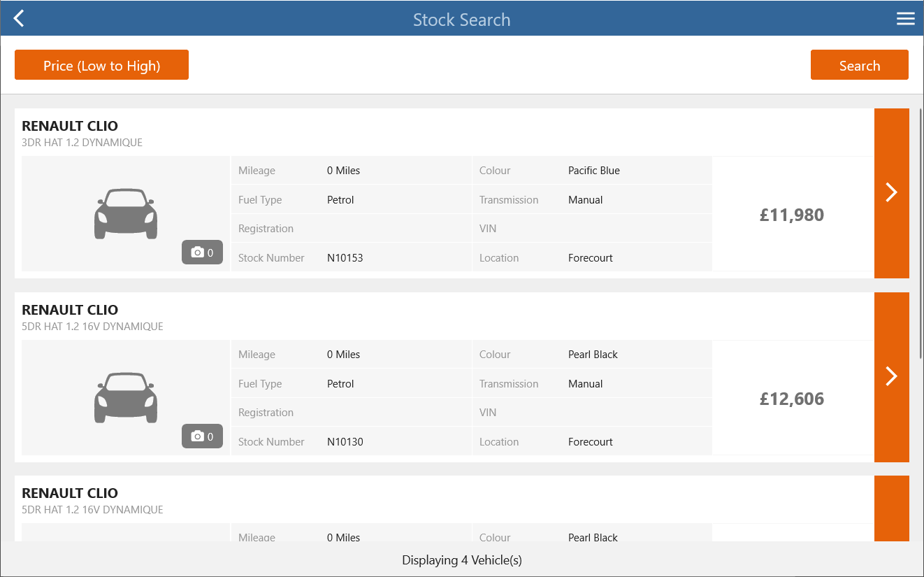Click the Search button
924x577 pixels.
(x=859, y=65)
